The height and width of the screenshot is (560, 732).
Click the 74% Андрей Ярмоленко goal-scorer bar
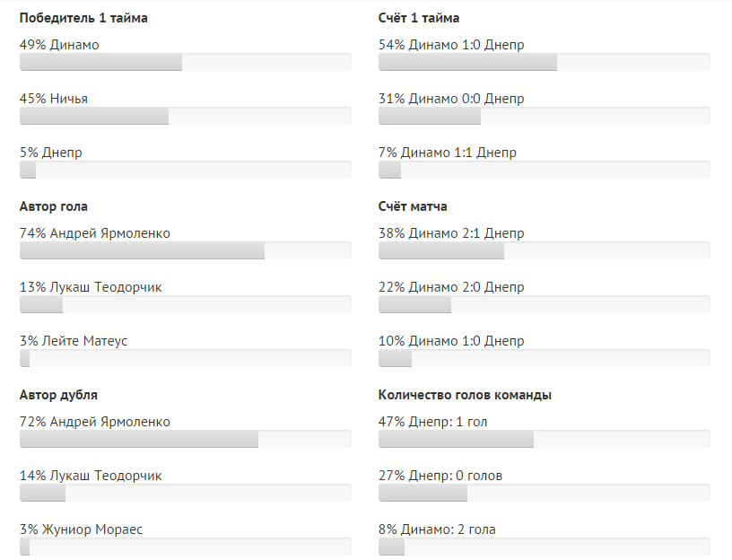[x=185, y=250]
